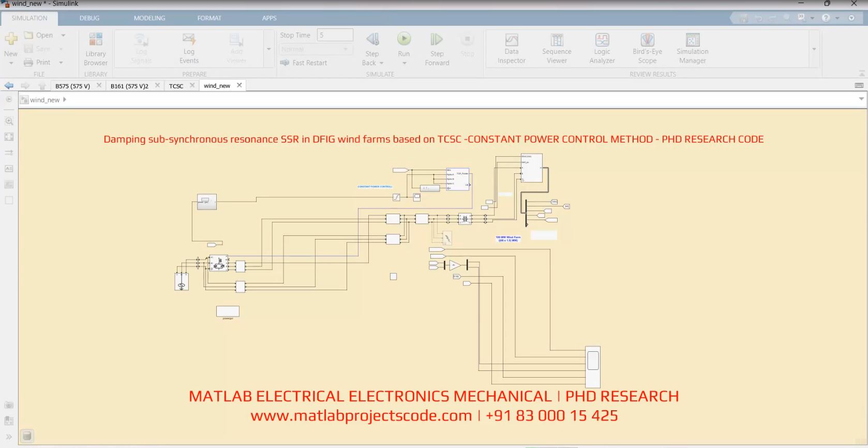Switch to the FORMAT tab
Image resolution: width=868 pixels, height=448 pixels.
click(x=209, y=18)
